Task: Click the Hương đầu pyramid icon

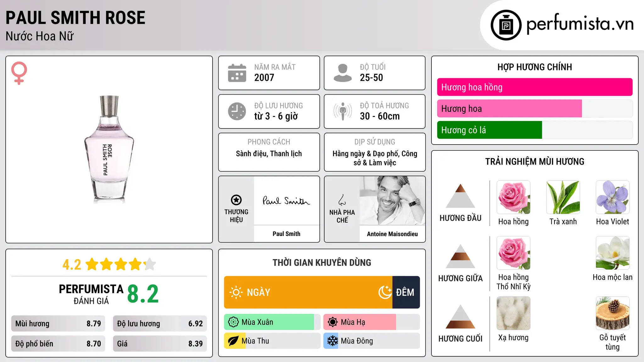Action: click(x=461, y=196)
